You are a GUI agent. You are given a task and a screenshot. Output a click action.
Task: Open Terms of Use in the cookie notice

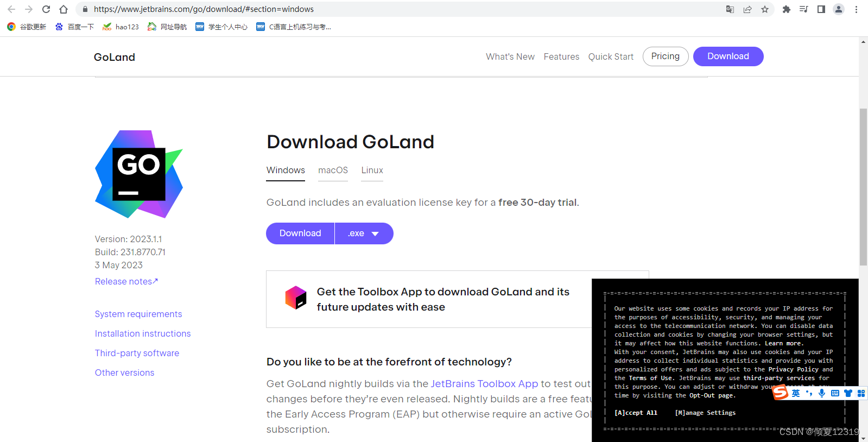click(650, 378)
